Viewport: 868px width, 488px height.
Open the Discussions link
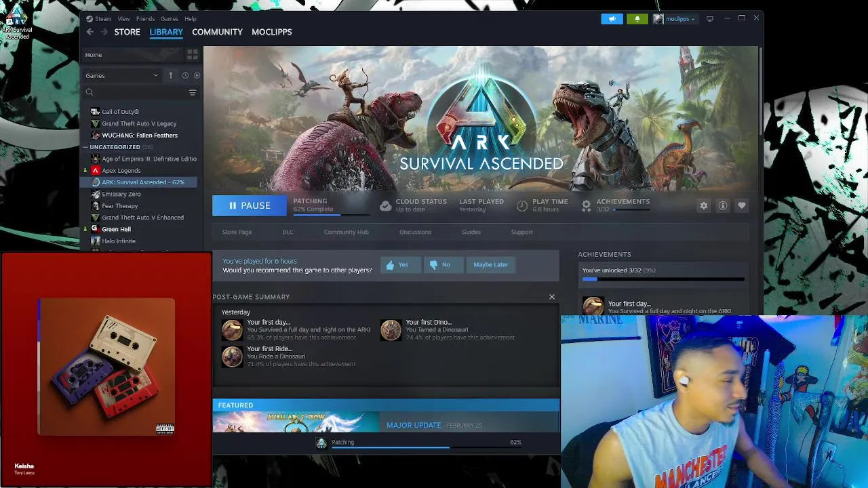(x=415, y=232)
